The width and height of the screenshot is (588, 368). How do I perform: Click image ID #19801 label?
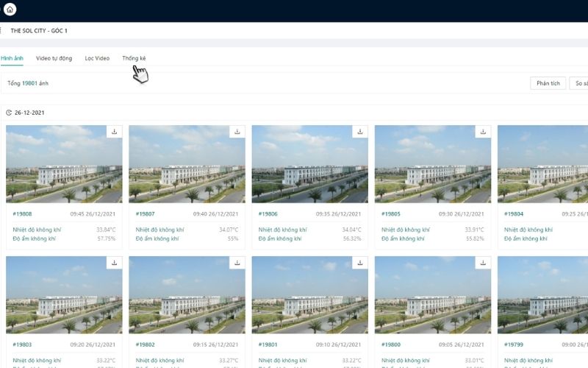(x=268, y=344)
